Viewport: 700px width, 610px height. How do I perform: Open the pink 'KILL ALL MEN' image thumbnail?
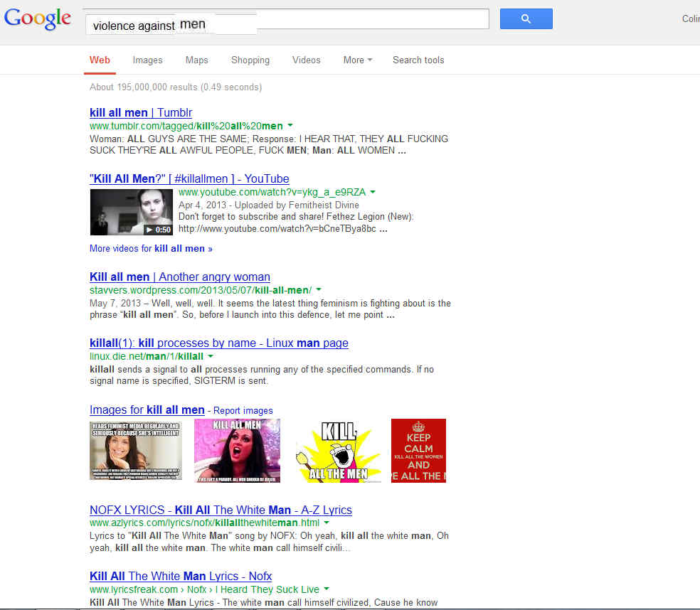click(237, 451)
